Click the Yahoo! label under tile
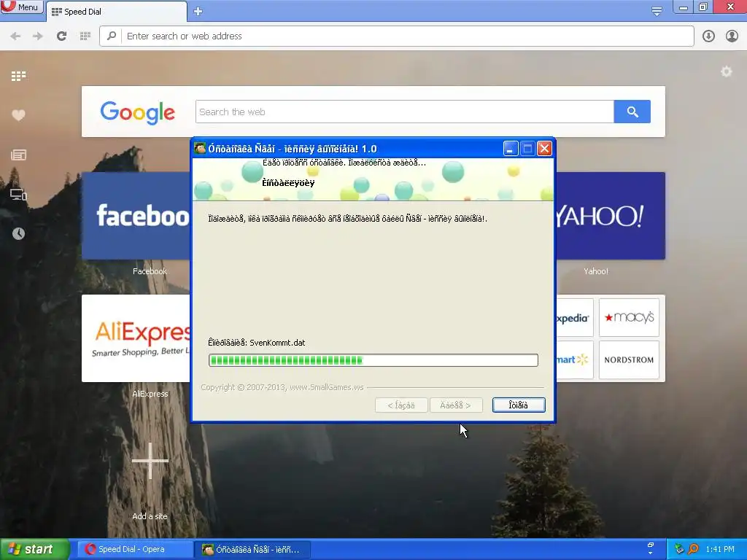 tap(596, 271)
